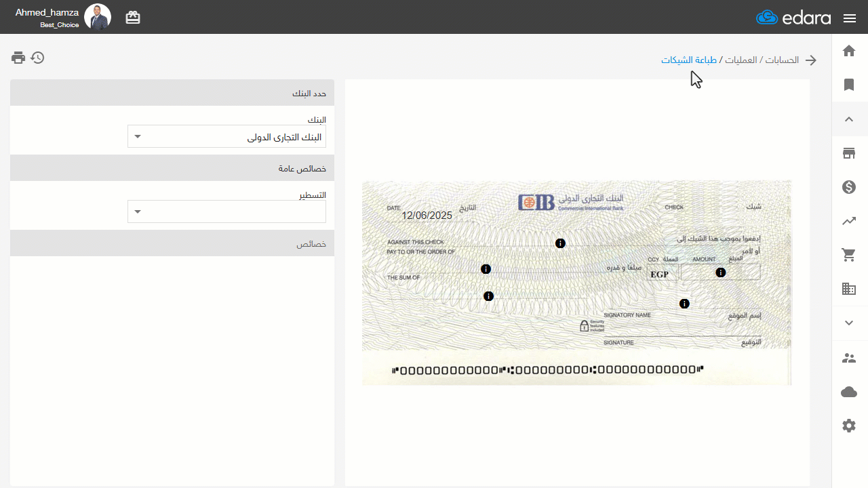Open the cloud icon in sidebar
Viewport: 868px width, 488px height.
(849, 392)
